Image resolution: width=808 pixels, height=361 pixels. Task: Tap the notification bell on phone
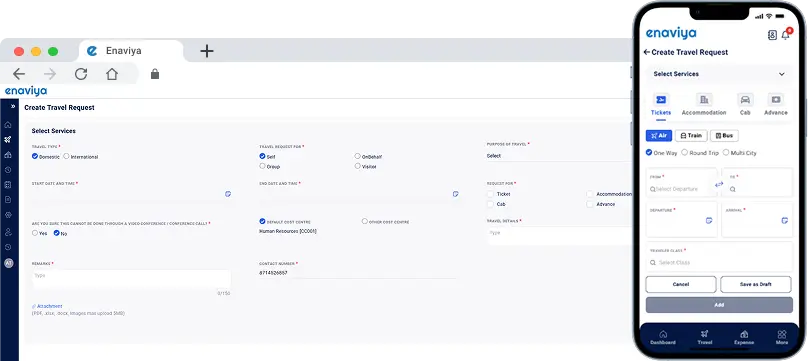786,35
